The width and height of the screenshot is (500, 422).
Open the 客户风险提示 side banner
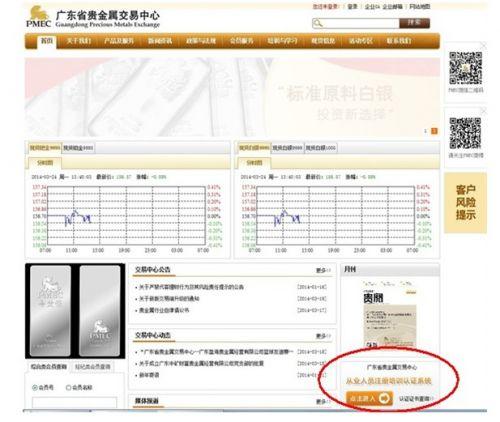[465, 203]
